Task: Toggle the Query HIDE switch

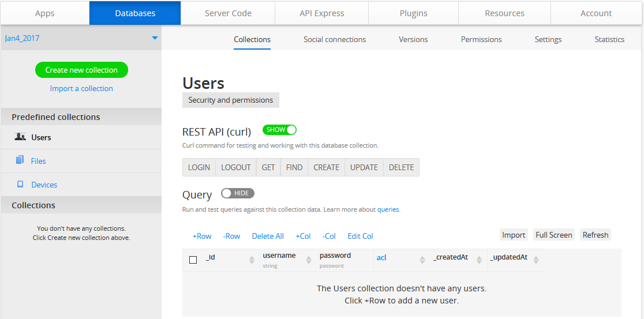Action: click(x=238, y=193)
